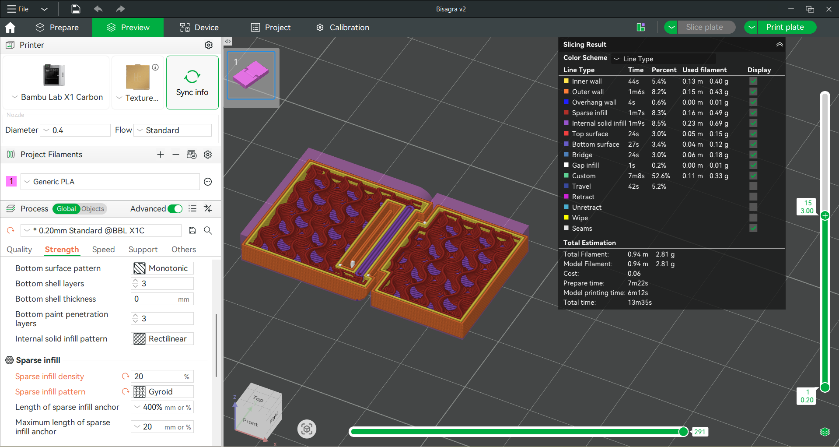Viewport: 839px width, 447px height.
Task: Toggle Seams display checkbox
Action: [x=753, y=228]
